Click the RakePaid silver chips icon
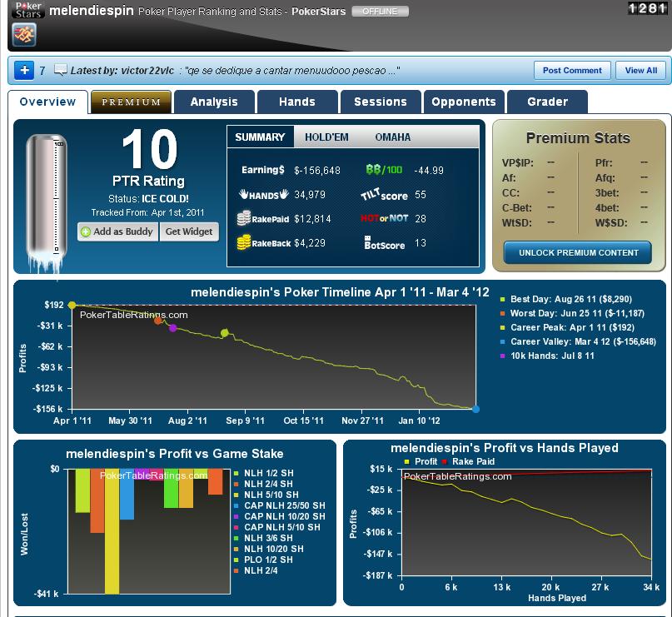Screen dimensions: 672x617 coord(243,218)
